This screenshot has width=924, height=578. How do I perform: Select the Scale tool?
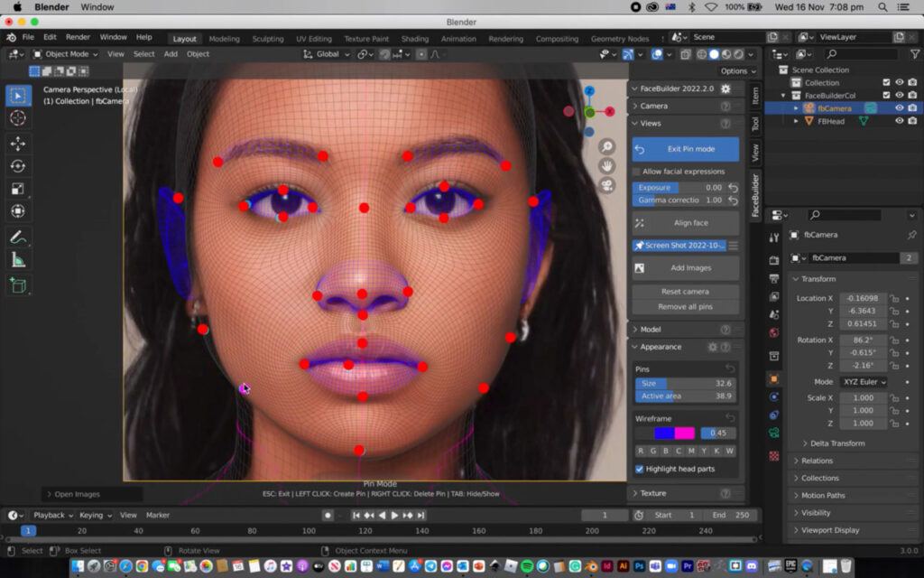click(18, 189)
